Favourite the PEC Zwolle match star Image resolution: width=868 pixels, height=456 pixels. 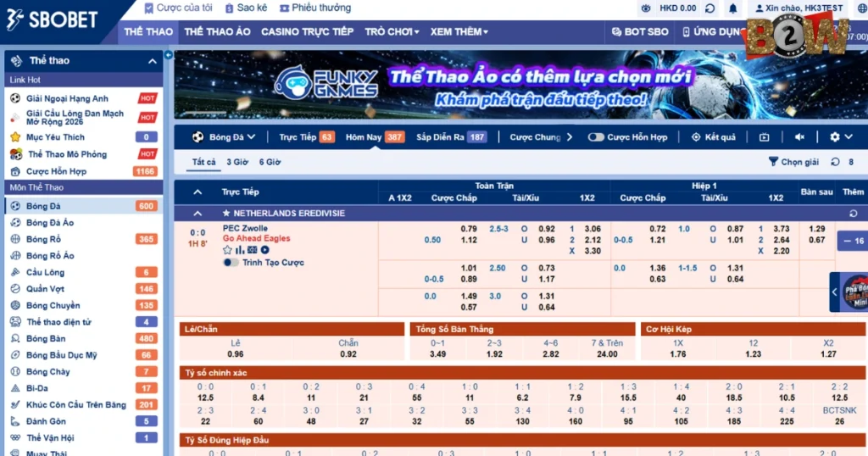[x=227, y=250]
